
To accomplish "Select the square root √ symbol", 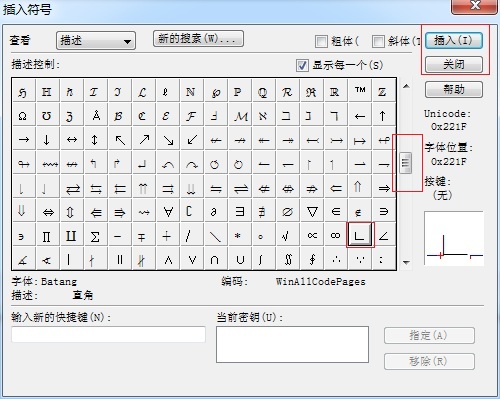I will click(x=288, y=235).
